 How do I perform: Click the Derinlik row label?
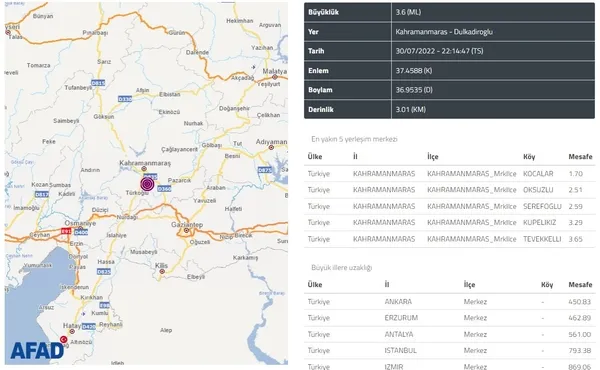[321, 109]
